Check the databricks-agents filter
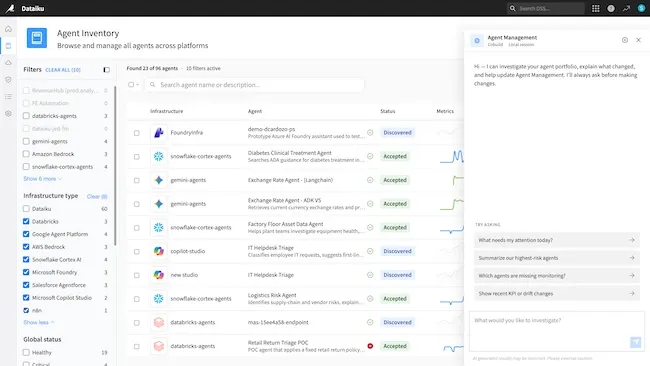 point(26,116)
